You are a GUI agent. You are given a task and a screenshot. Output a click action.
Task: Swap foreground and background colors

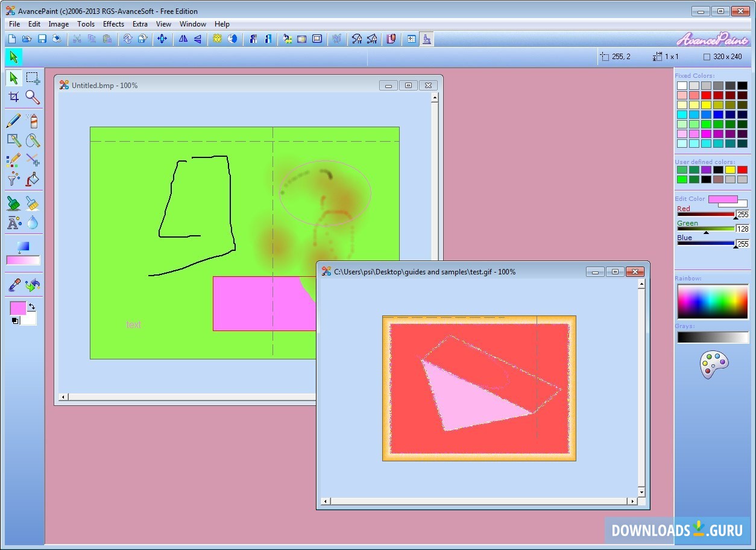[x=32, y=307]
